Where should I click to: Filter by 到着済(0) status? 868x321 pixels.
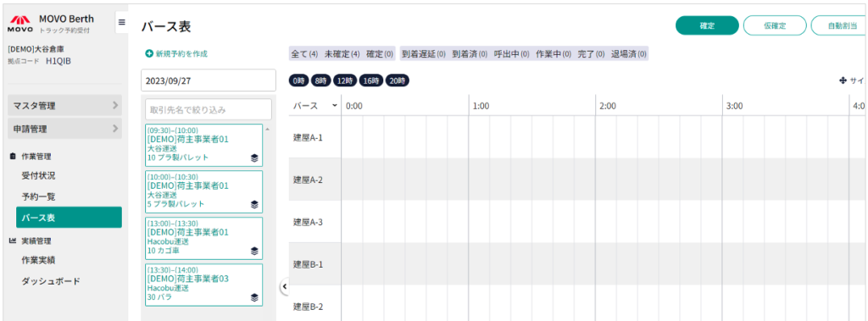coord(470,54)
